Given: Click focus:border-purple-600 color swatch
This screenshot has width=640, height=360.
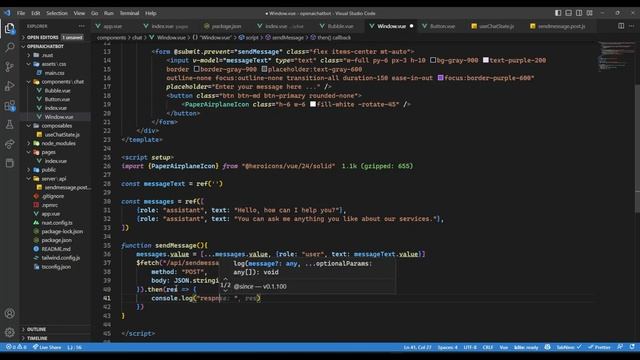Looking at the screenshot, I should 440,78.
